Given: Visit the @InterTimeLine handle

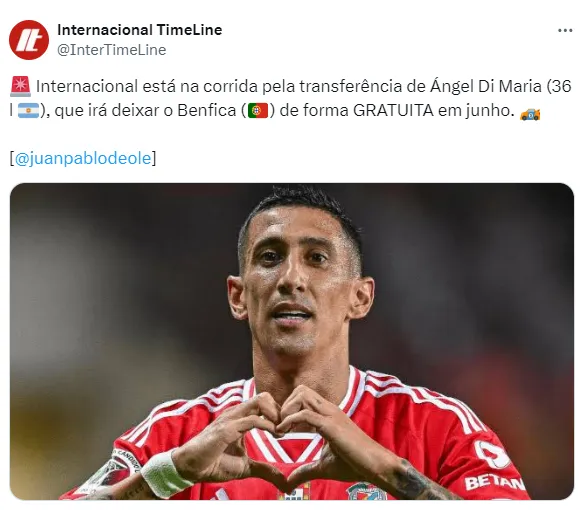Looking at the screenshot, I should (x=112, y=50).
